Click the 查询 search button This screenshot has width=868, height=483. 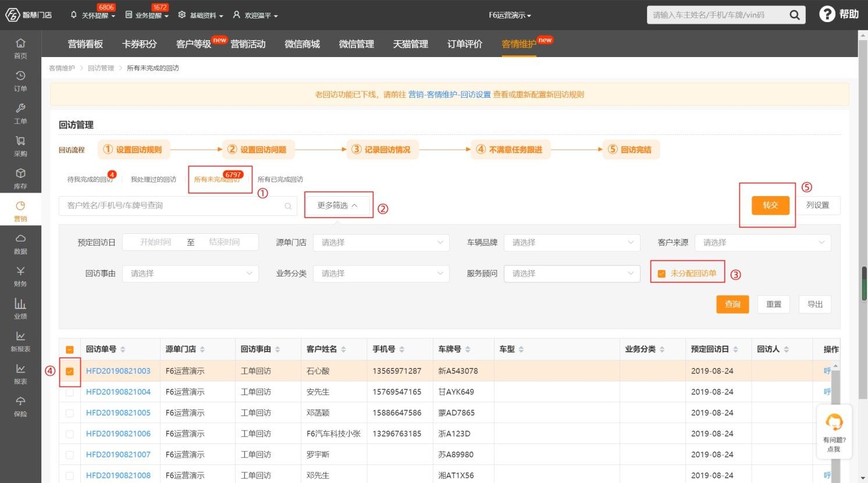(732, 304)
